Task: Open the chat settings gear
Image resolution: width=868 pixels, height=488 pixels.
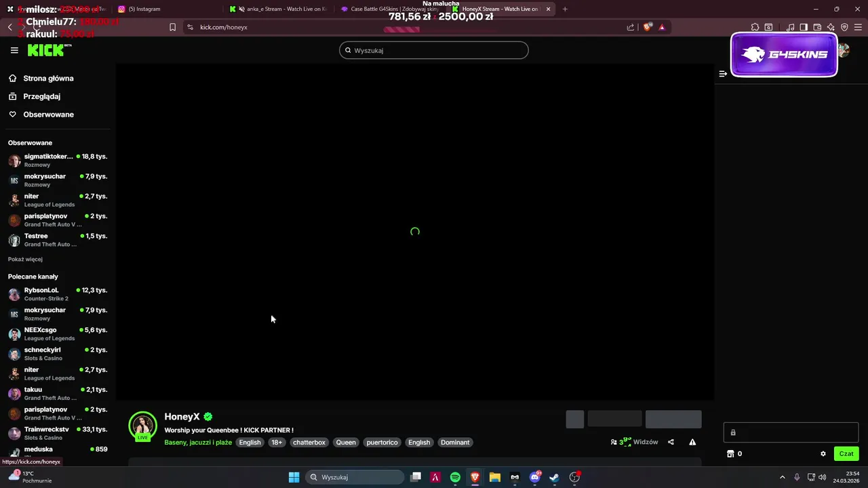Action: (x=823, y=454)
